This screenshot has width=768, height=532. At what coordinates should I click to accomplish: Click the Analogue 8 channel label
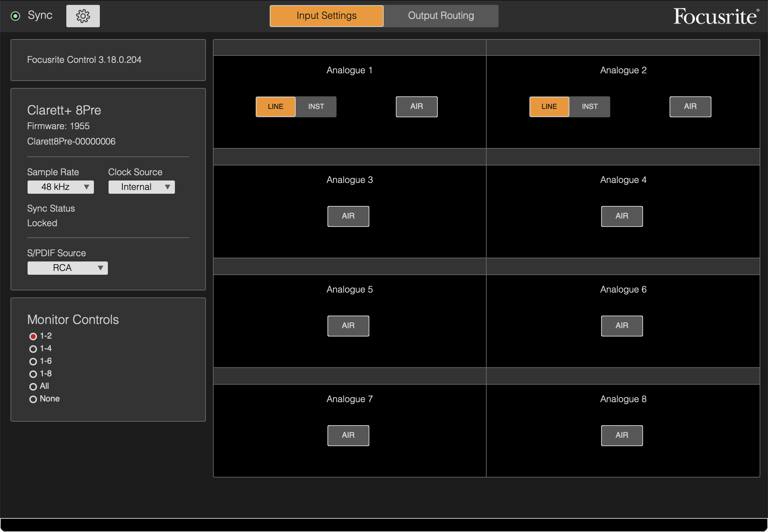(623, 399)
